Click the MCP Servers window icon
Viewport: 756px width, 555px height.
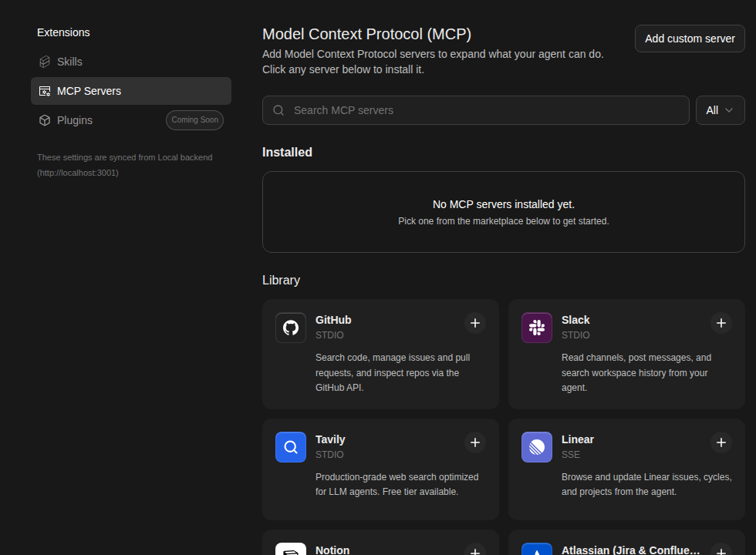click(x=45, y=91)
